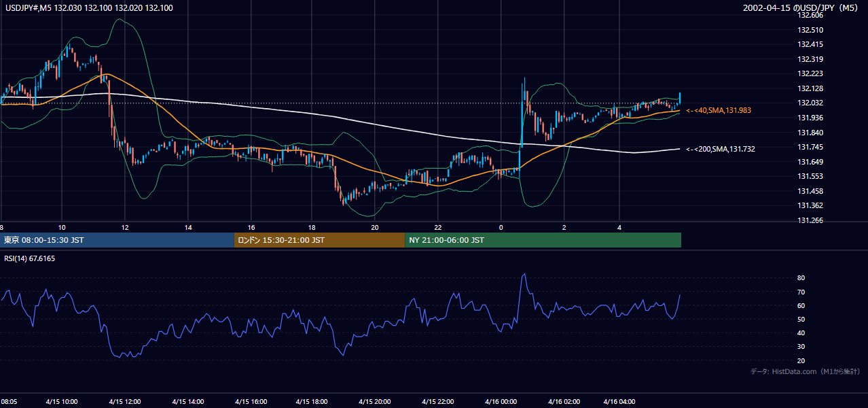
Task: Click the 131.936 price axis value
Action: tap(810, 118)
